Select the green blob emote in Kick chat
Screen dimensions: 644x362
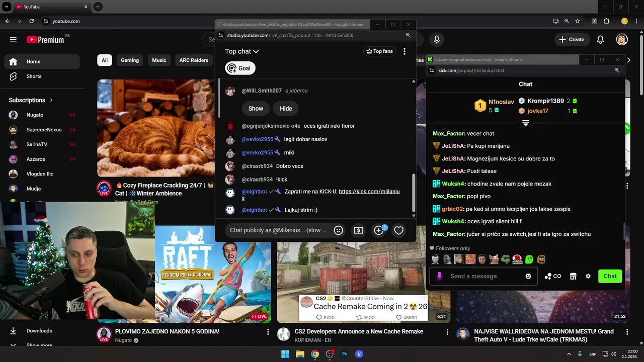point(529,259)
